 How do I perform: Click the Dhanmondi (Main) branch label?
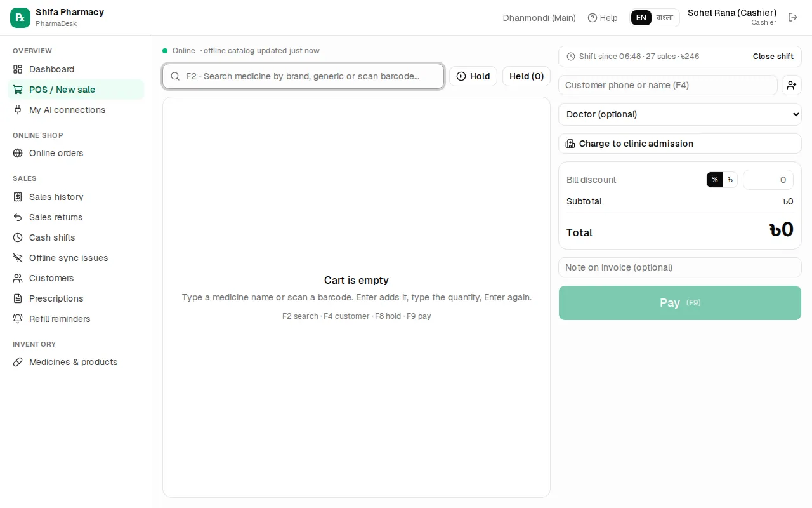pyautogui.click(x=539, y=18)
